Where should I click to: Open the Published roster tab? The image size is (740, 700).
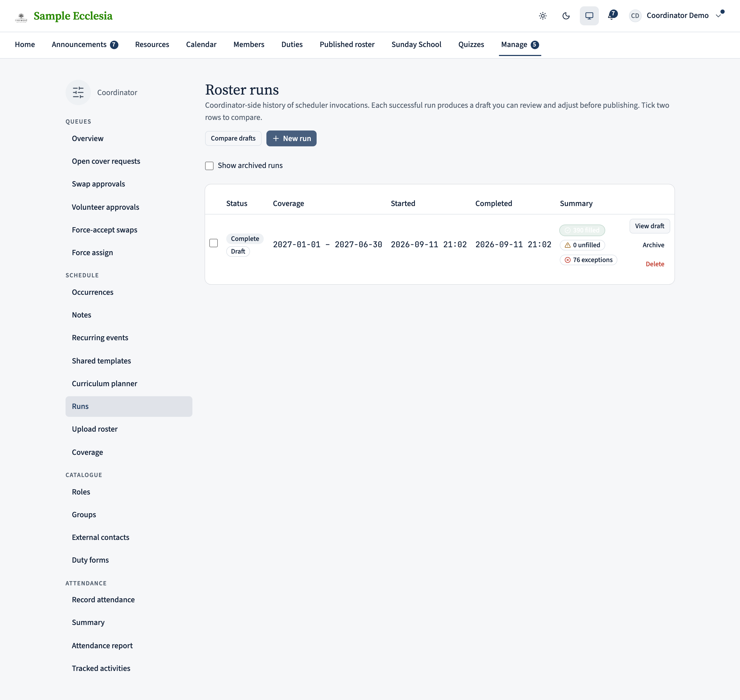[x=347, y=44]
